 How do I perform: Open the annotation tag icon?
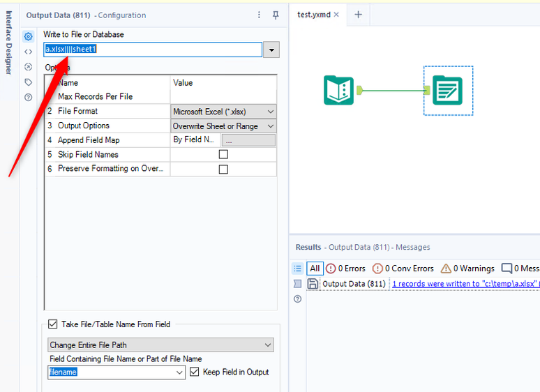point(29,82)
